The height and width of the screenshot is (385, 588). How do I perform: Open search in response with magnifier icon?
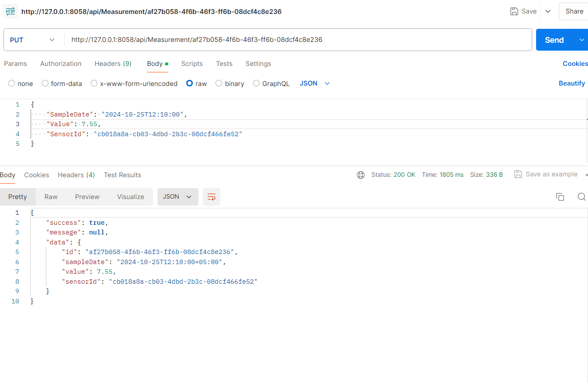581,197
